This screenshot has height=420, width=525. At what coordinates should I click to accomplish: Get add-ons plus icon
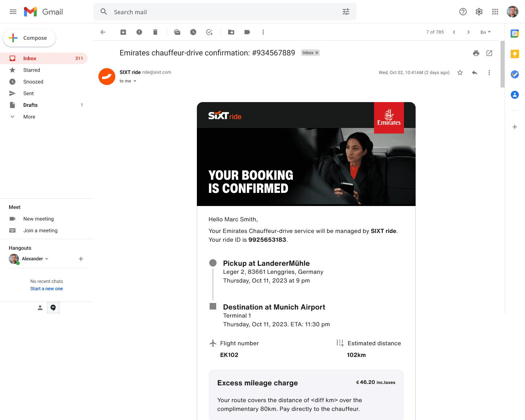[515, 127]
